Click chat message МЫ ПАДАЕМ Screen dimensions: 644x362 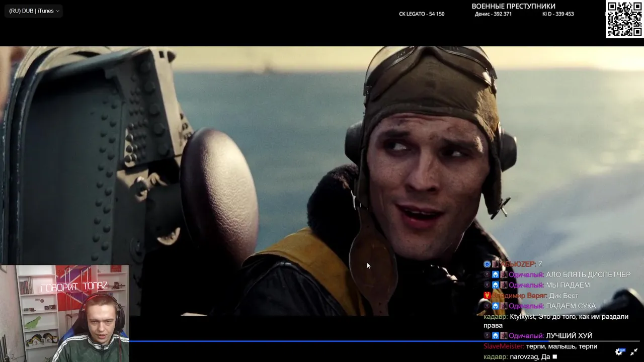click(568, 285)
